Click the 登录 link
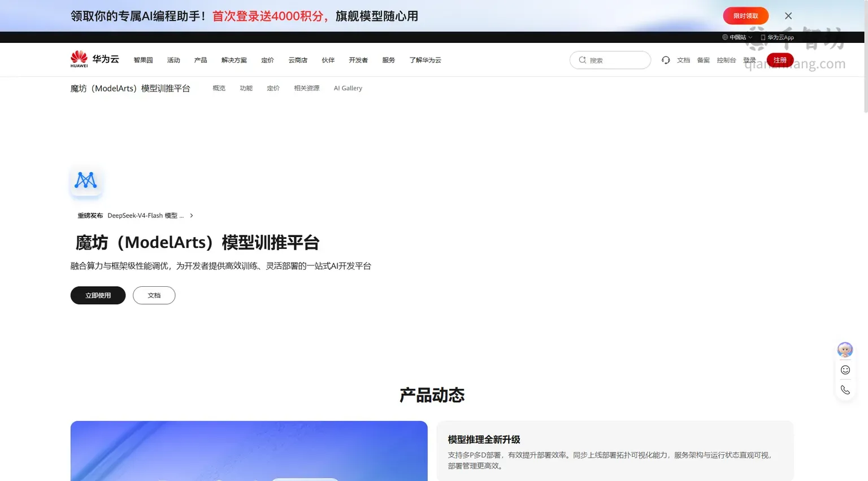This screenshot has width=868, height=481. click(750, 60)
